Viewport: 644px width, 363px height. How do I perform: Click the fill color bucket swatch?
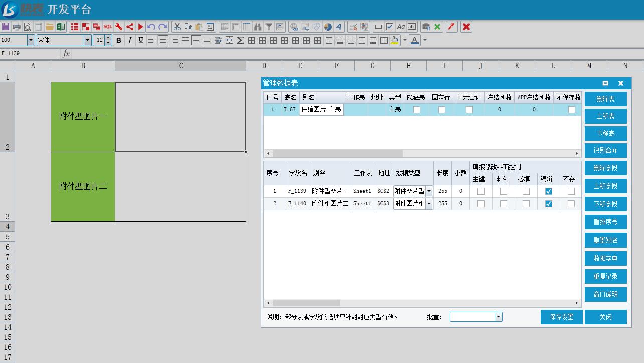click(395, 40)
